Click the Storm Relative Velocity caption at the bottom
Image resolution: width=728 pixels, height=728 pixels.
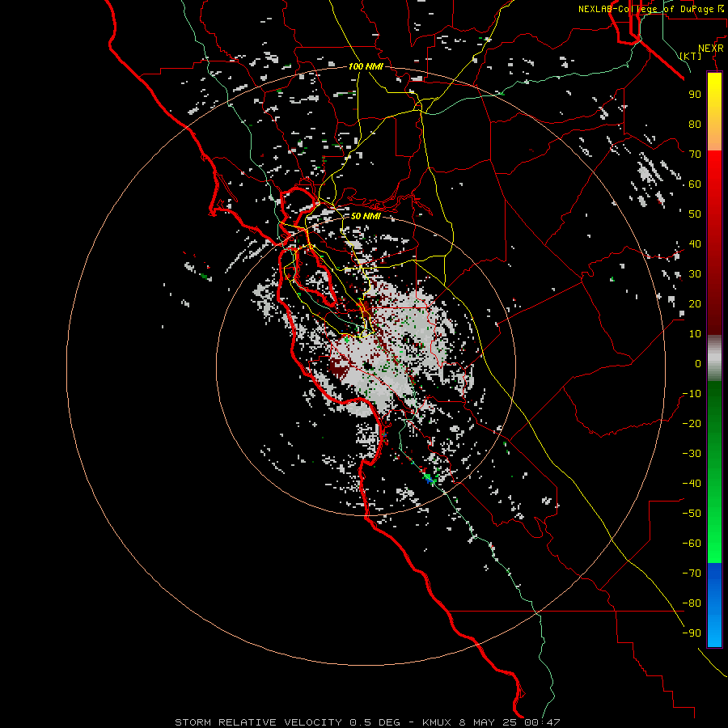[x=367, y=722]
